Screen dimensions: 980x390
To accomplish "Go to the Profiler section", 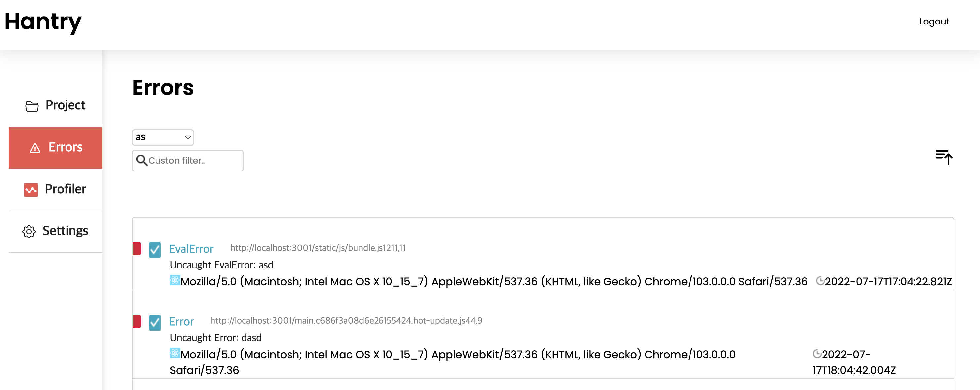I will 56,189.
